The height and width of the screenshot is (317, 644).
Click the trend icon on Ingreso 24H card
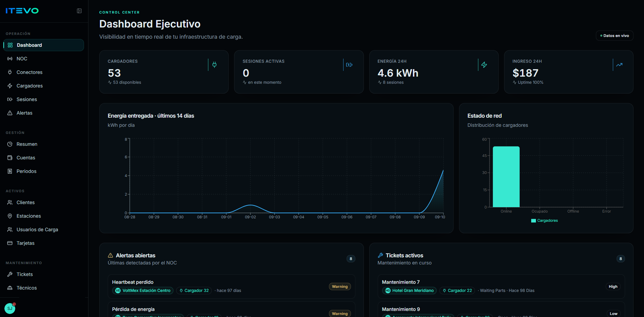coord(619,64)
